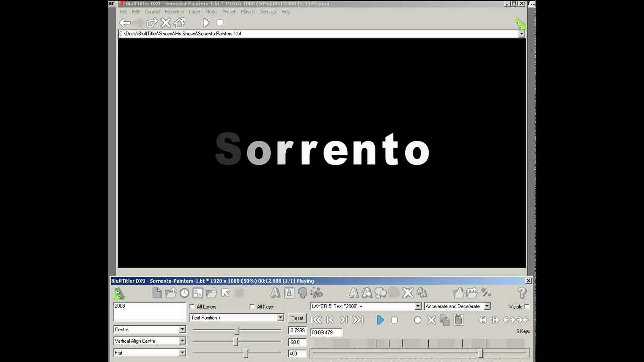Click the cloud-shaped layer tool icon
This screenshot has height=362, width=644.
coord(381,293)
